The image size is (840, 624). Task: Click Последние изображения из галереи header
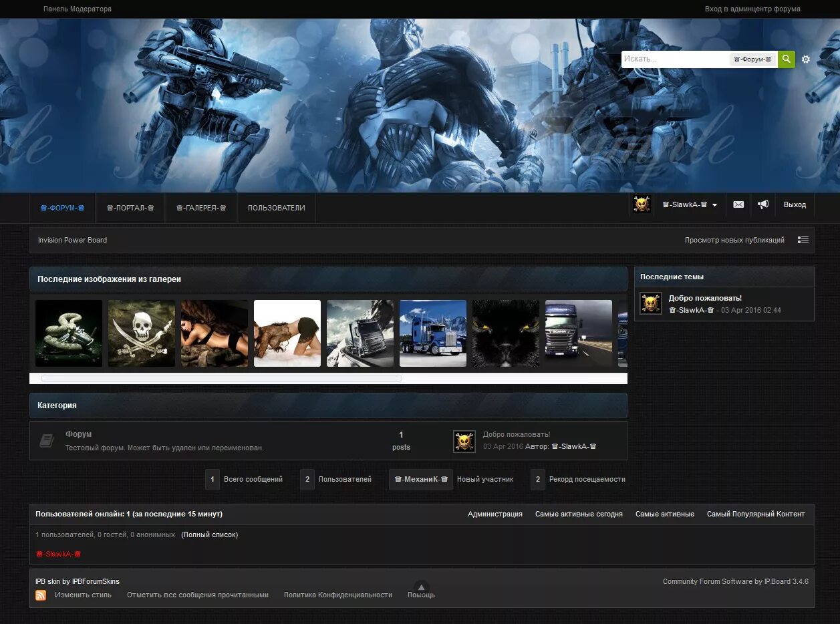(328, 279)
